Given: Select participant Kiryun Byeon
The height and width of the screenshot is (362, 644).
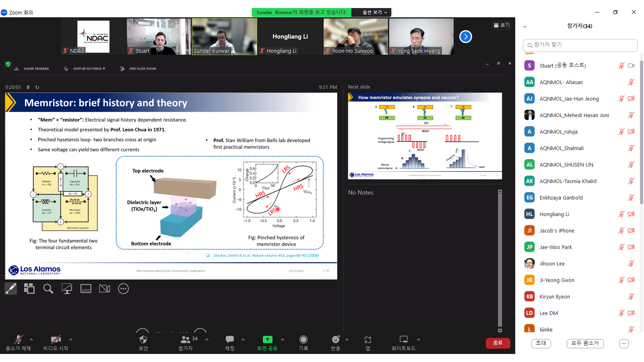Looking at the screenshot, I should click(580, 296).
